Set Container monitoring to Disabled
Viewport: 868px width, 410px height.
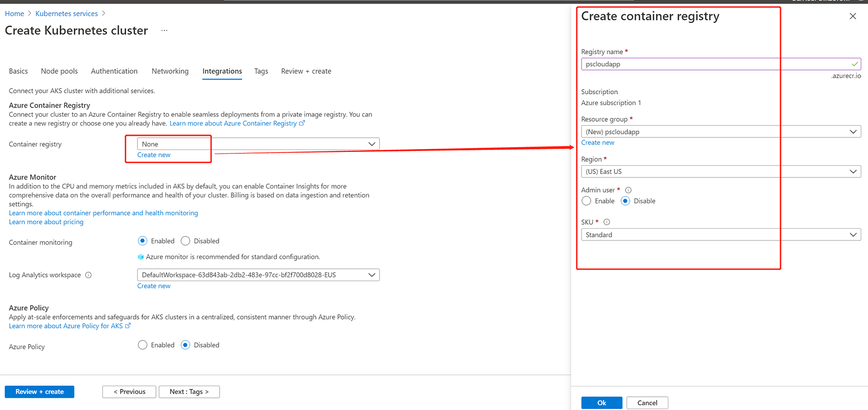coord(185,241)
